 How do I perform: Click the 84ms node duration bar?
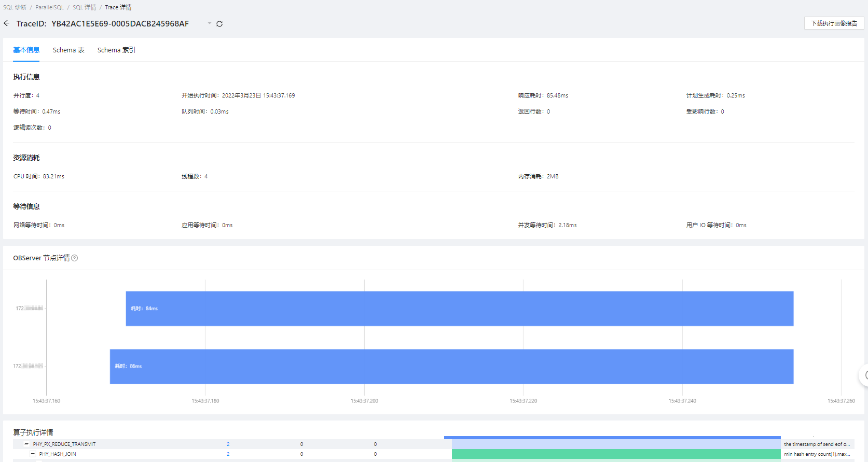[x=460, y=309]
